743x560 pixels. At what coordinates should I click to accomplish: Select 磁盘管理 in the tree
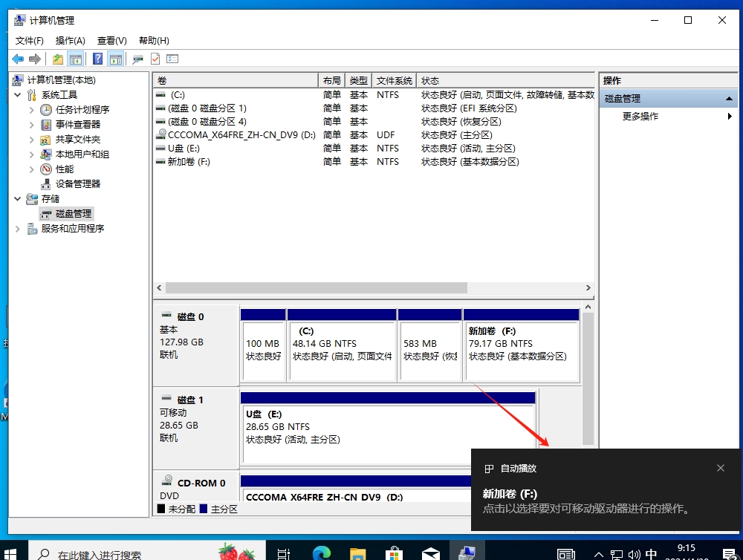pyautogui.click(x=74, y=214)
